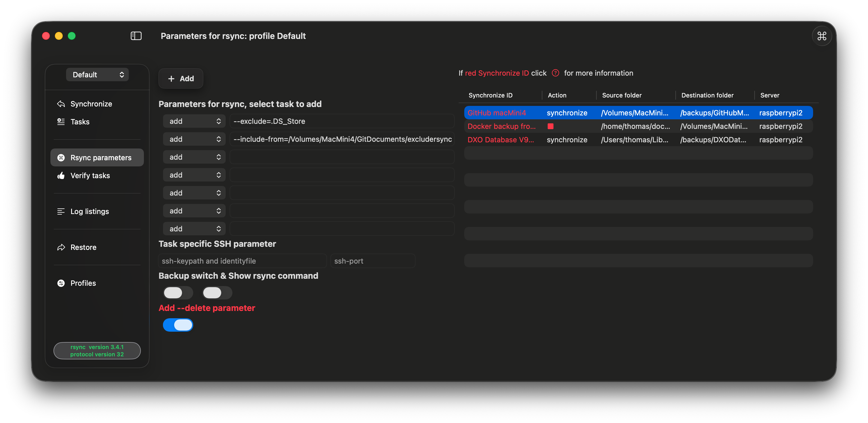Open add dropdown beside --exclude=.DS_Store
868x423 pixels.
(194, 121)
